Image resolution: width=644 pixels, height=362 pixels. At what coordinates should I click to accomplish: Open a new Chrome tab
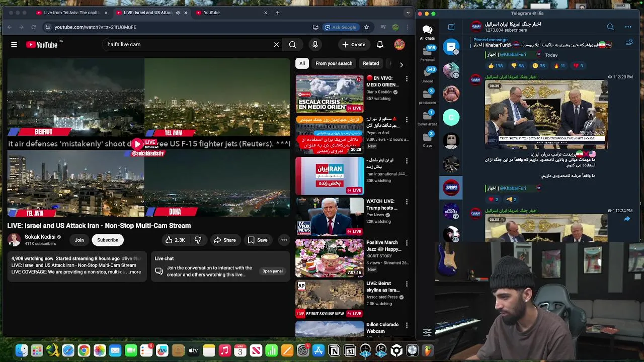coord(277,13)
